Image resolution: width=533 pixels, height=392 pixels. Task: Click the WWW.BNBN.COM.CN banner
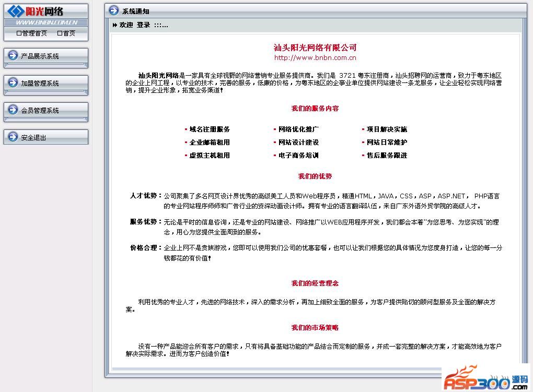pyautogui.click(x=47, y=22)
